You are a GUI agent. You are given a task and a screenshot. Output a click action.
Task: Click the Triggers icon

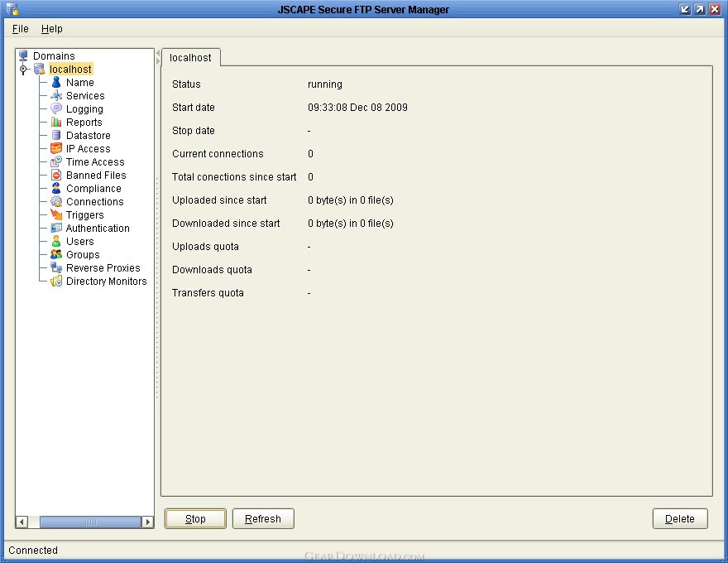click(x=56, y=214)
